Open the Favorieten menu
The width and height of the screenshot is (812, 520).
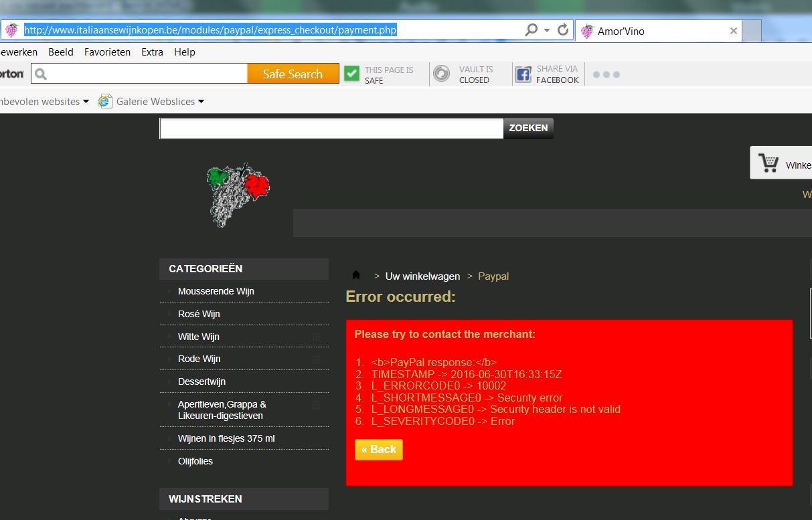(x=107, y=52)
